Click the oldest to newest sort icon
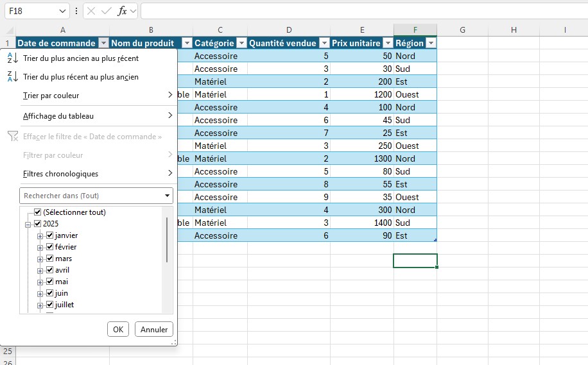588x365 pixels. pos(12,58)
